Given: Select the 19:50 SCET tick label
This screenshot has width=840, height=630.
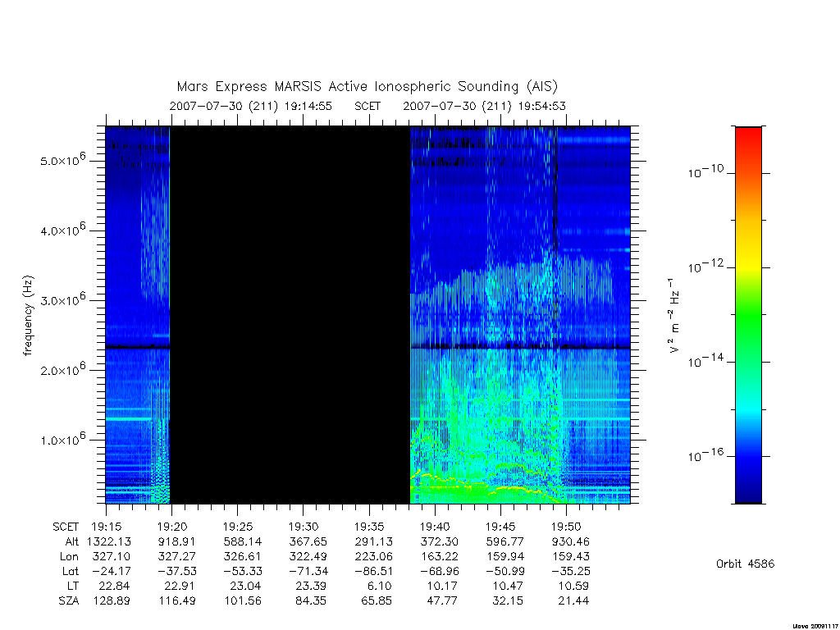Looking at the screenshot, I should 566,527.
